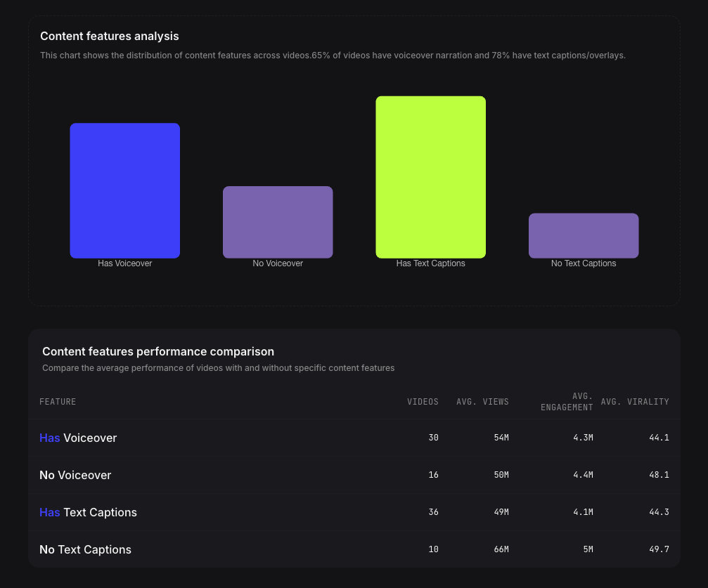Click videos count 30 in Has Voiceover row

pyautogui.click(x=433, y=437)
